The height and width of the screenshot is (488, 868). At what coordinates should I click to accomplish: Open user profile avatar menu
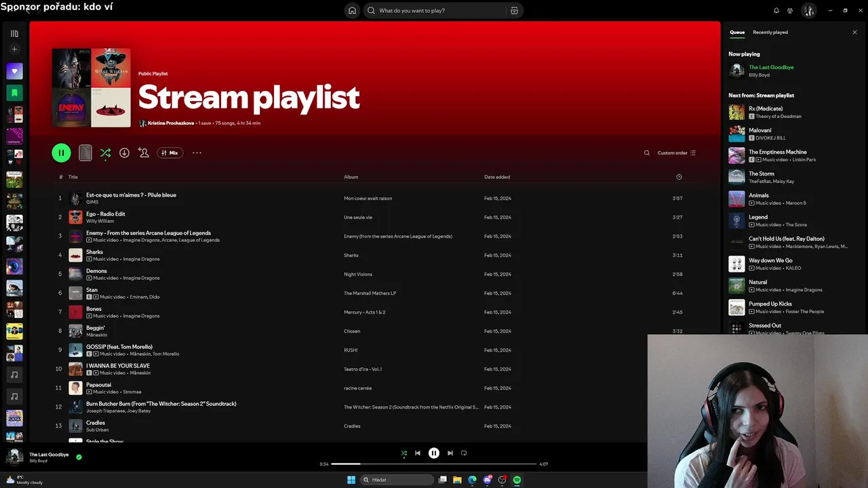point(808,11)
